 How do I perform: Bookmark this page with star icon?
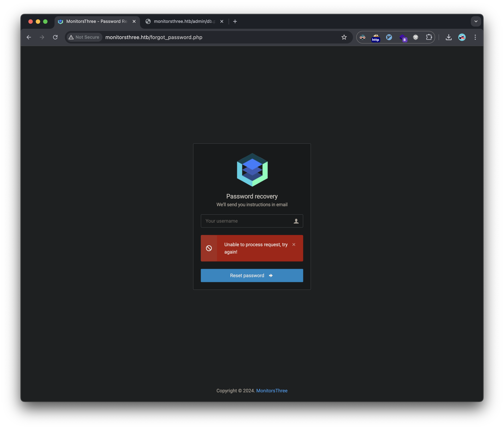[x=344, y=37]
